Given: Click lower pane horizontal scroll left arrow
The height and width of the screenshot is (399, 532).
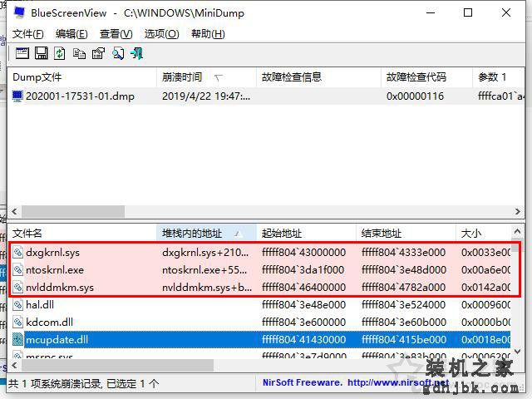Looking at the screenshot, I should (x=14, y=366).
